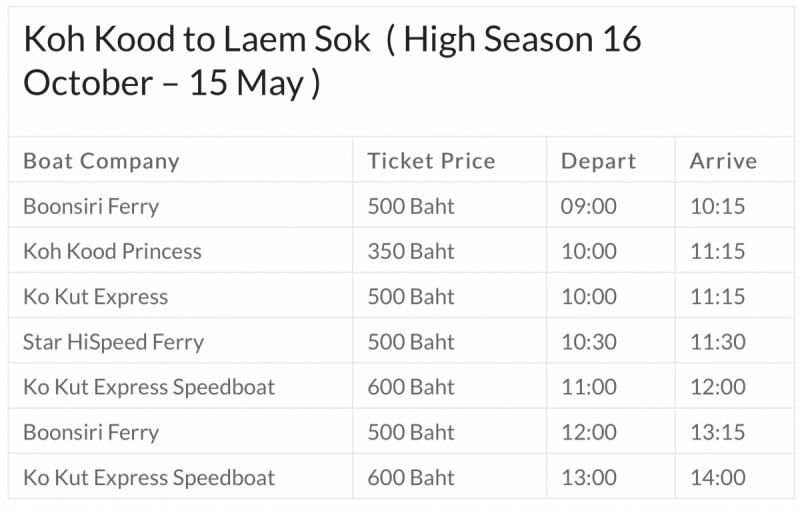Click the "Ticket Price" column header
This screenshot has height=509, width=800.
[431, 161]
